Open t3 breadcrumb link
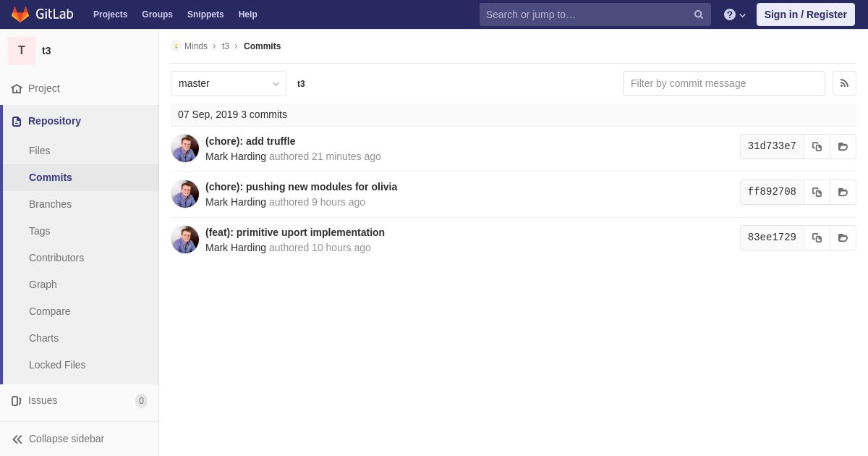The image size is (868, 456). pos(226,46)
